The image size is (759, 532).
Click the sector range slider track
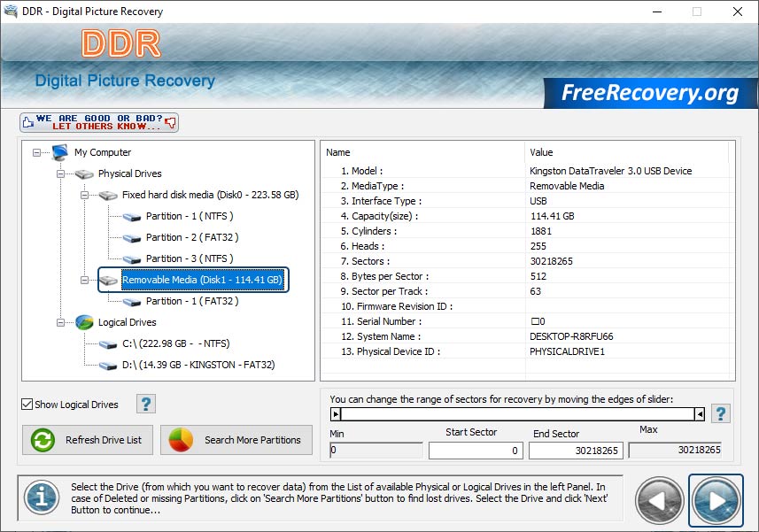coord(517,414)
